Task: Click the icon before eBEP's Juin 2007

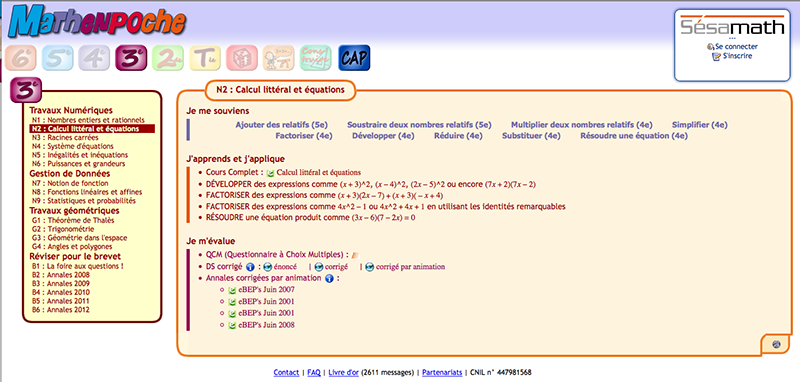Action: (232, 290)
